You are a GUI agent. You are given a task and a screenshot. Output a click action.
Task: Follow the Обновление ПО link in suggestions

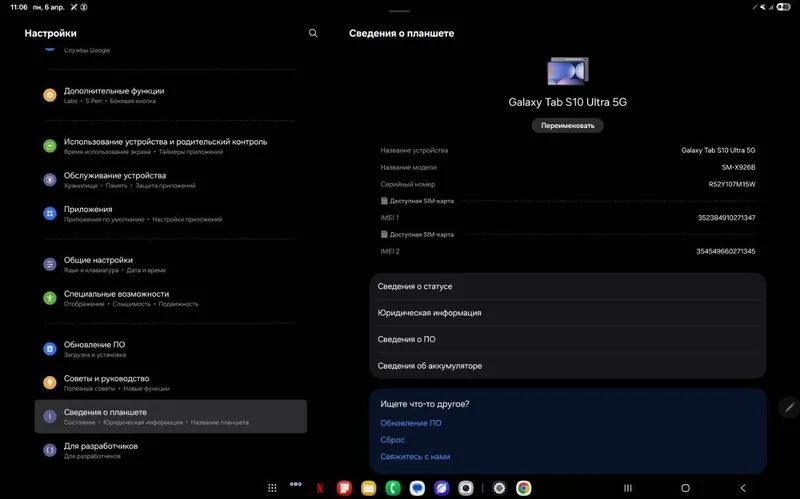click(x=411, y=423)
